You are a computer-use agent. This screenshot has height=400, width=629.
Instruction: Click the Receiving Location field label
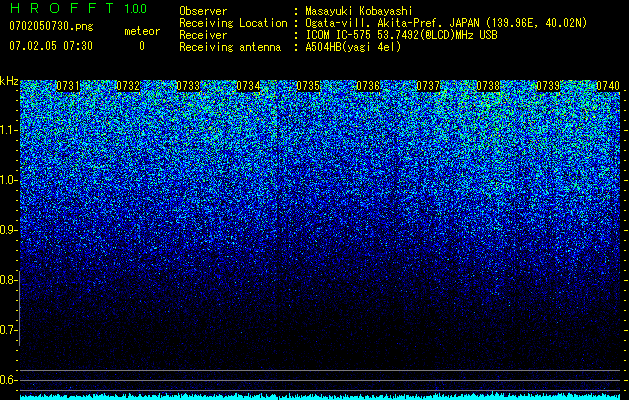(233, 23)
